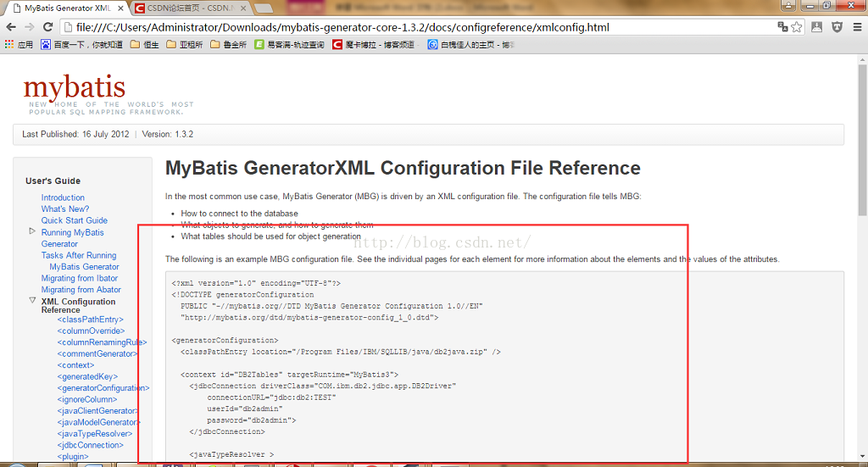Image resolution: width=868 pixels, height=467 pixels.
Task: Open the <columnRenamingRule> reference link
Action: pyautogui.click(x=102, y=342)
